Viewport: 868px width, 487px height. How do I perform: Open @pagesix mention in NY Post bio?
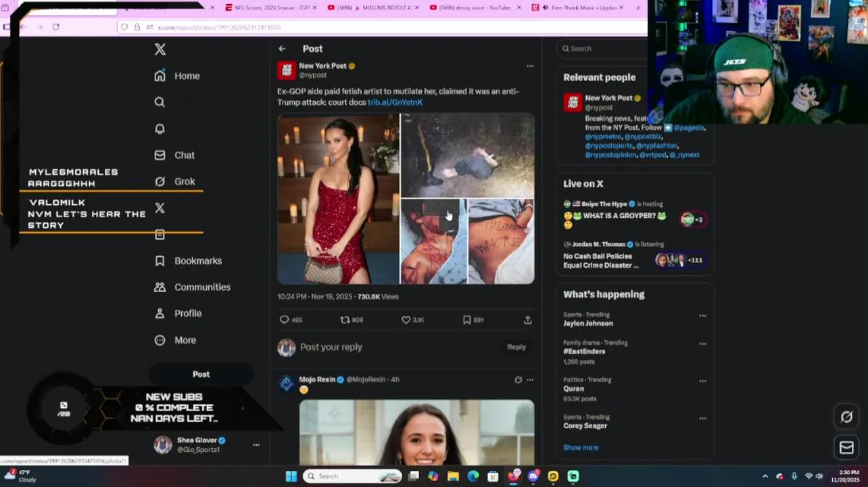point(688,127)
